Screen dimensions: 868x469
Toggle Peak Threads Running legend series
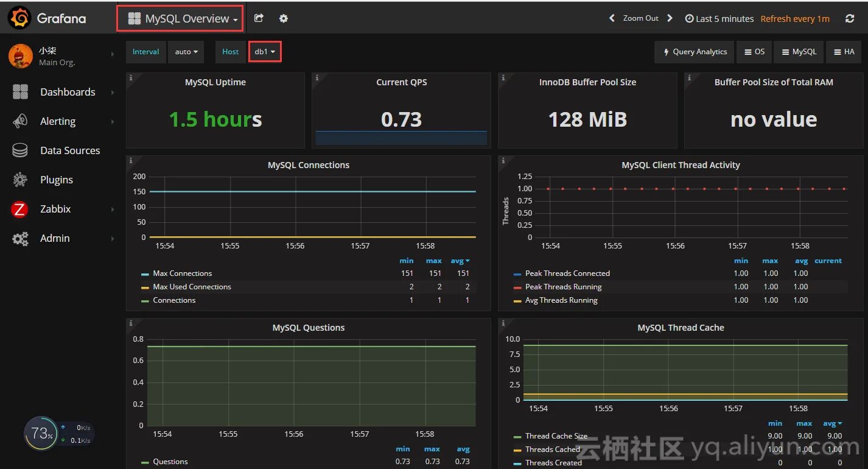[x=563, y=287]
